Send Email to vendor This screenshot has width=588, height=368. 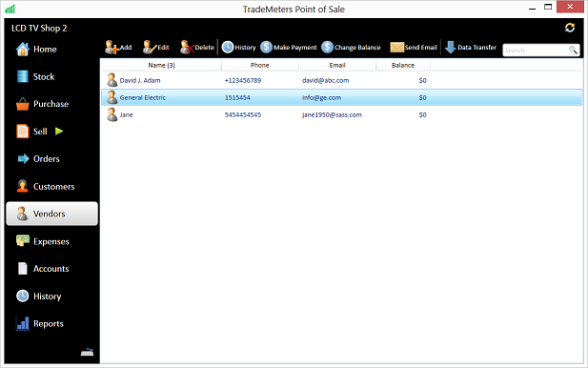414,48
